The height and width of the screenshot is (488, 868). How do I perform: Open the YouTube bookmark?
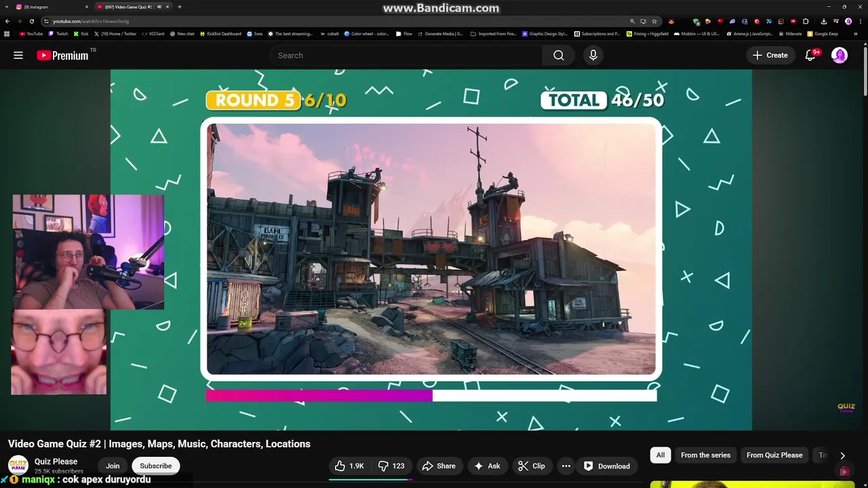[x=31, y=33]
